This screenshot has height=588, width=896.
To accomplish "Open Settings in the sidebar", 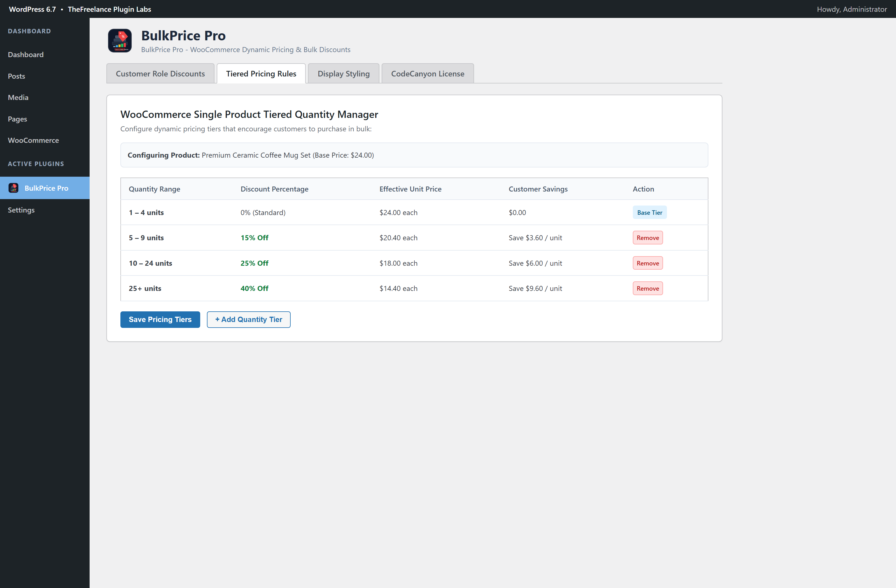I will [45, 210].
